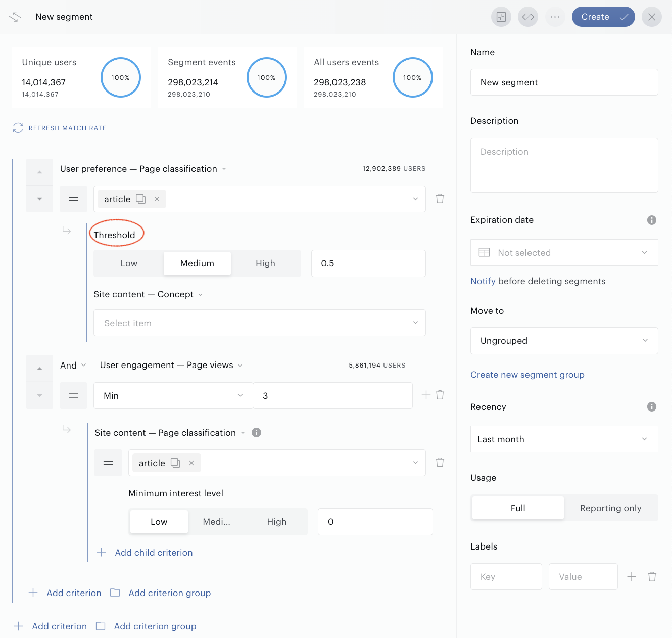The width and height of the screenshot is (672, 638).
Task: Set Usage to Reporting only
Action: click(610, 508)
